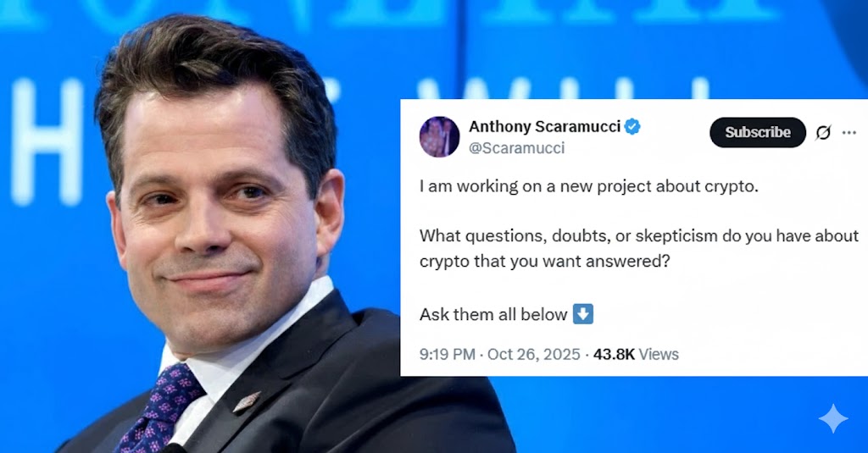The height and width of the screenshot is (453, 868).
Task: Click the 9:19 PM timestamp
Action: (x=448, y=354)
